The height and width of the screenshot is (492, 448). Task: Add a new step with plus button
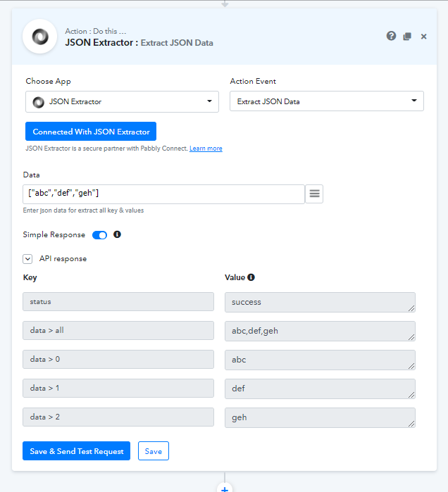pyautogui.click(x=225, y=488)
